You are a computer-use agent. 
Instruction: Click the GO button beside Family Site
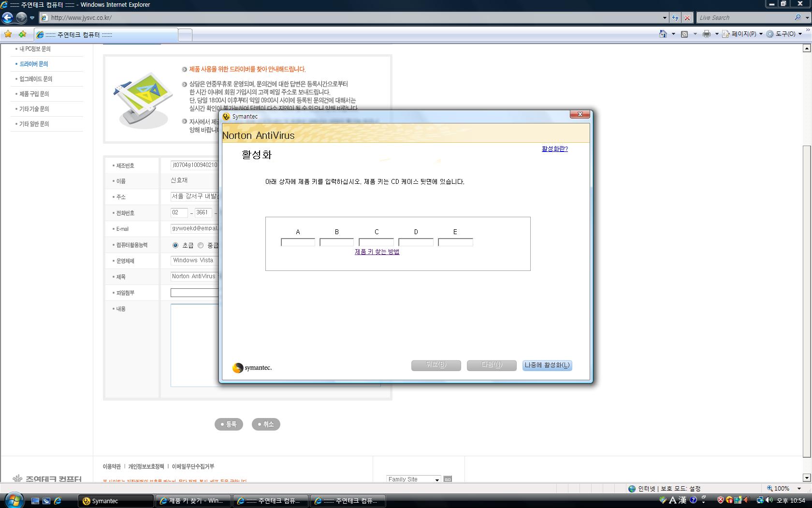448,479
